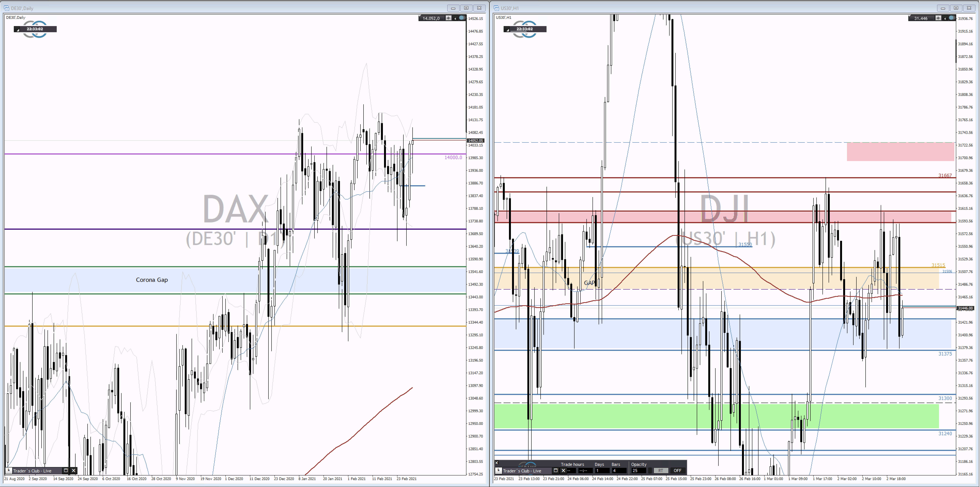Click the 31446.00 current price tag
The image size is (980, 487).
pyautogui.click(x=965, y=308)
